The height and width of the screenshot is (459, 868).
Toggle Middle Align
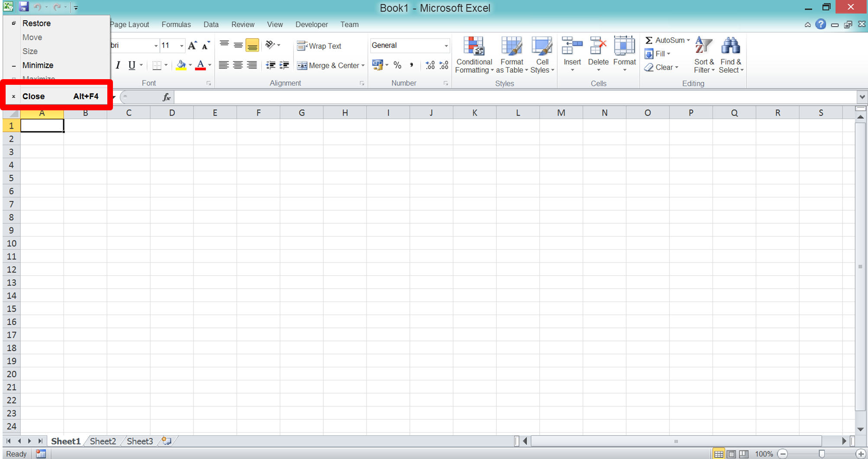[238, 45]
